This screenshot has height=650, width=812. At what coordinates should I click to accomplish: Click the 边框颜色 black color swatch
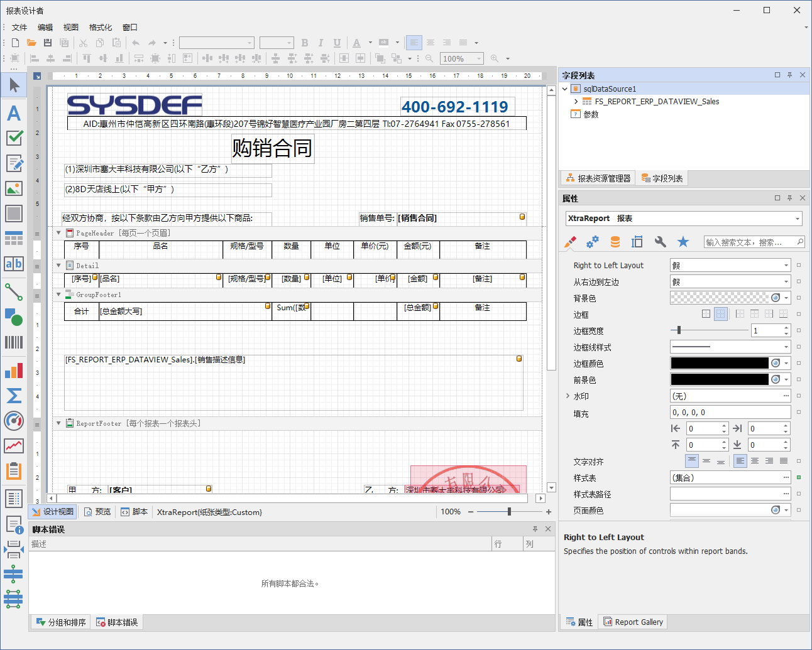pyautogui.click(x=719, y=363)
